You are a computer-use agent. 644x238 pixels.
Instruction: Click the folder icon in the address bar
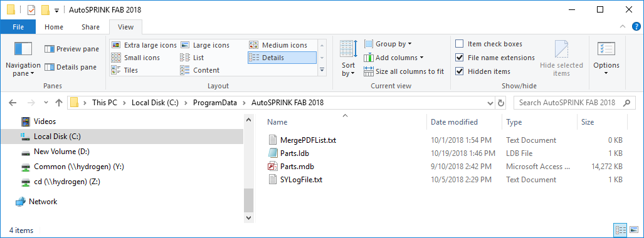pos(74,103)
